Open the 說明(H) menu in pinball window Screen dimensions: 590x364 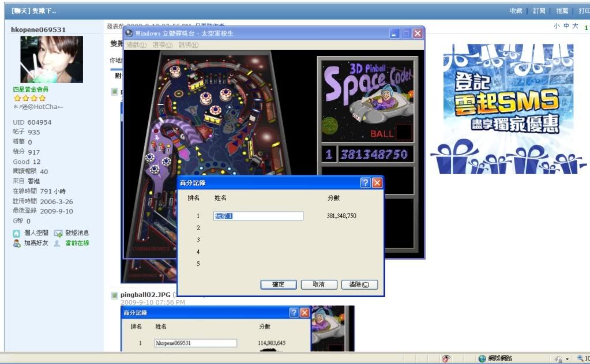click(189, 45)
